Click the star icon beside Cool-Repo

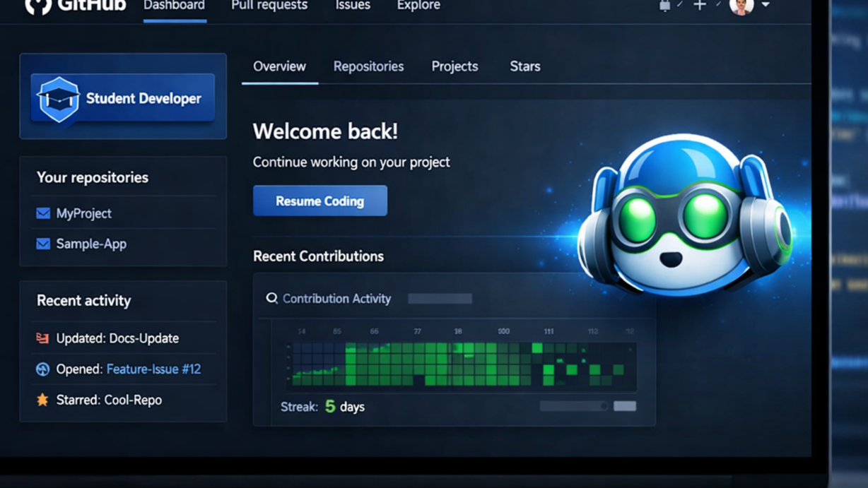click(42, 400)
